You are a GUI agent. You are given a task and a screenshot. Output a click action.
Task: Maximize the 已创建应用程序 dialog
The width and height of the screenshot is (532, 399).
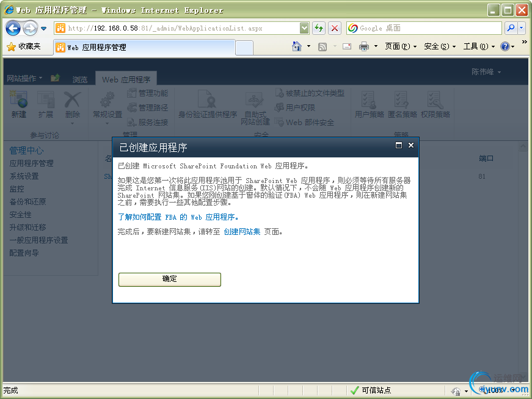click(x=399, y=145)
